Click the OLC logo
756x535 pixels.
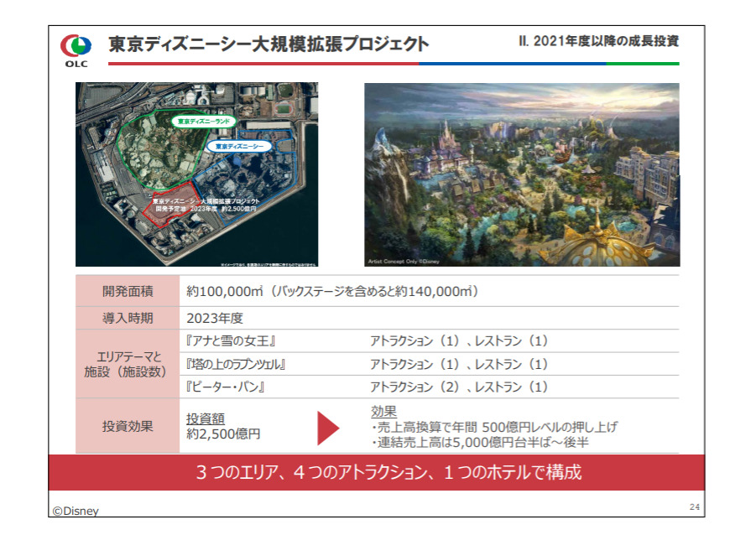[76, 50]
